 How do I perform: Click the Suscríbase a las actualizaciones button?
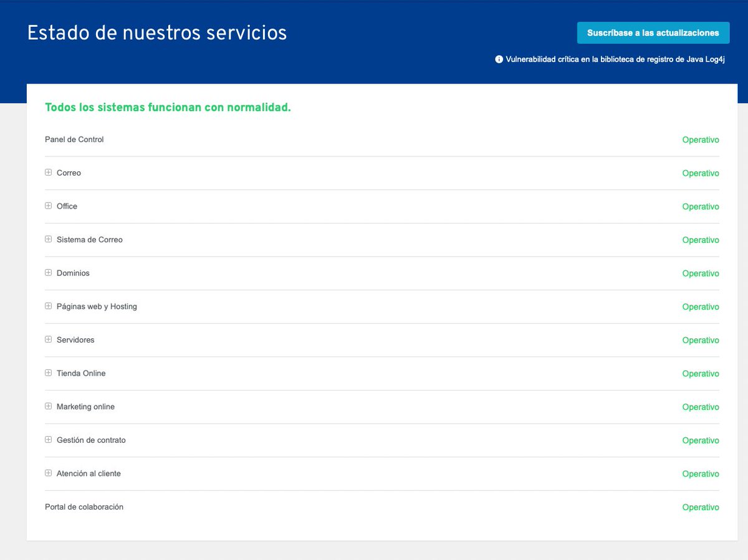point(653,33)
